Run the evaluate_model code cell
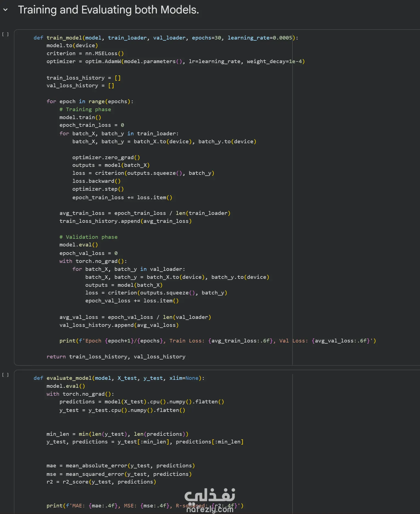This screenshot has width=420, height=514. point(5,375)
